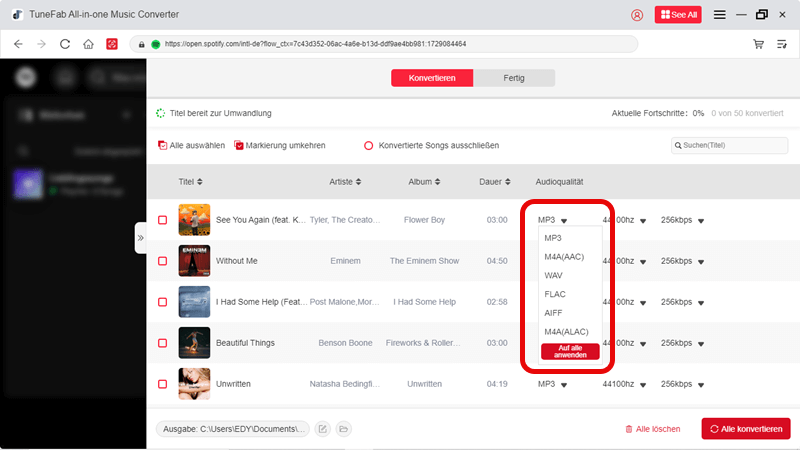This screenshot has height=450, width=800.
Task: Choose FLAC in format list
Action: click(555, 294)
